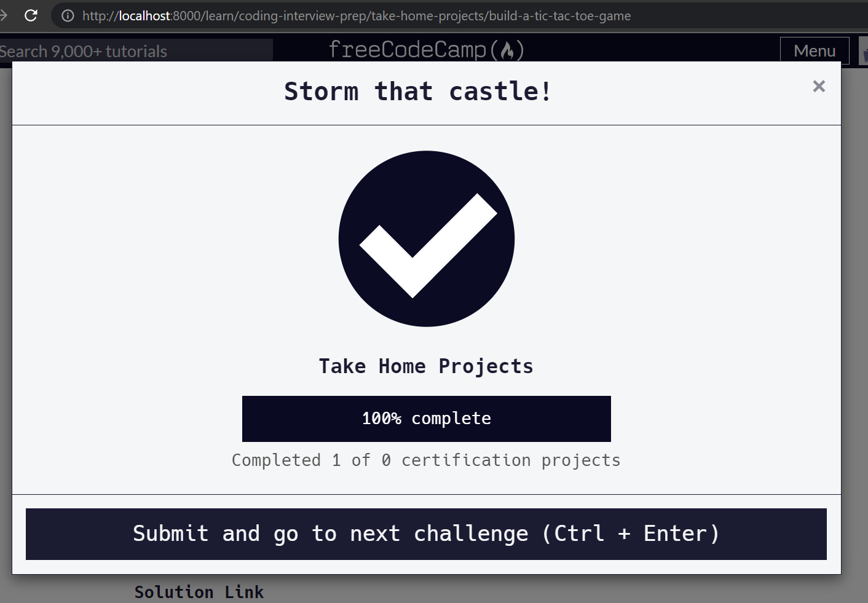Image resolution: width=868 pixels, height=603 pixels.
Task: Click the browser forward navigation arrow
Action: pos(4,16)
